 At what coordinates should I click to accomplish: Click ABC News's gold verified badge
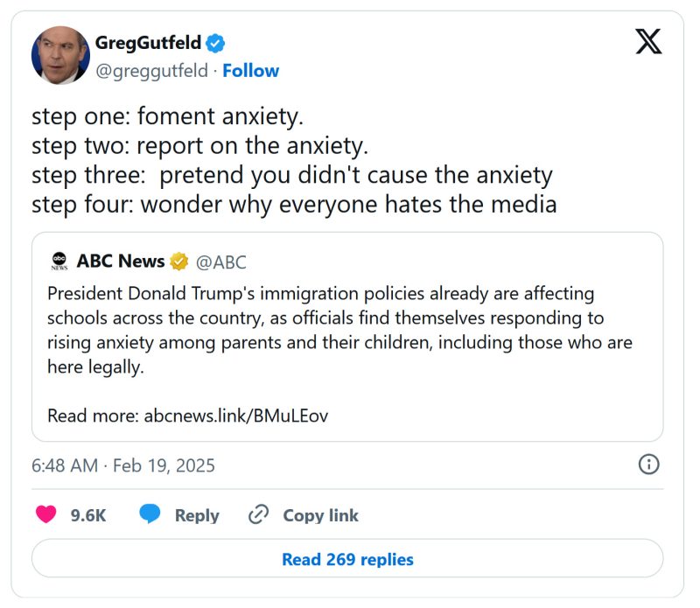pos(179,260)
